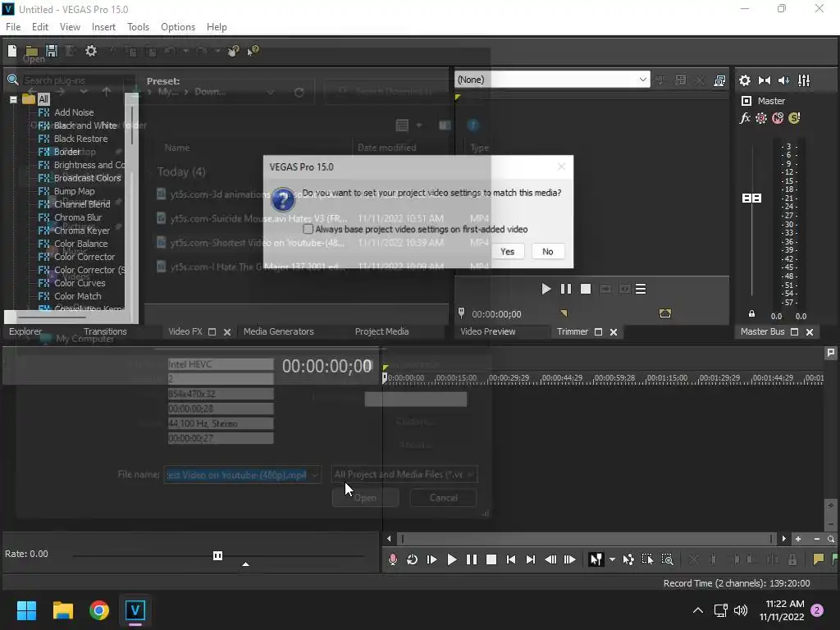Click Play From Start in timeline transport
840x630 pixels.
tap(431, 559)
